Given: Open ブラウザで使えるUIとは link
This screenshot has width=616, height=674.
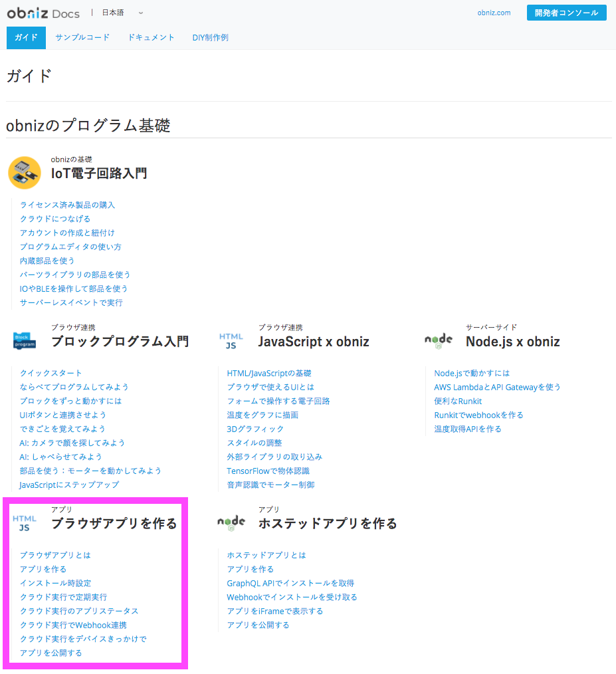Looking at the screenshot, I should [270, 387].
